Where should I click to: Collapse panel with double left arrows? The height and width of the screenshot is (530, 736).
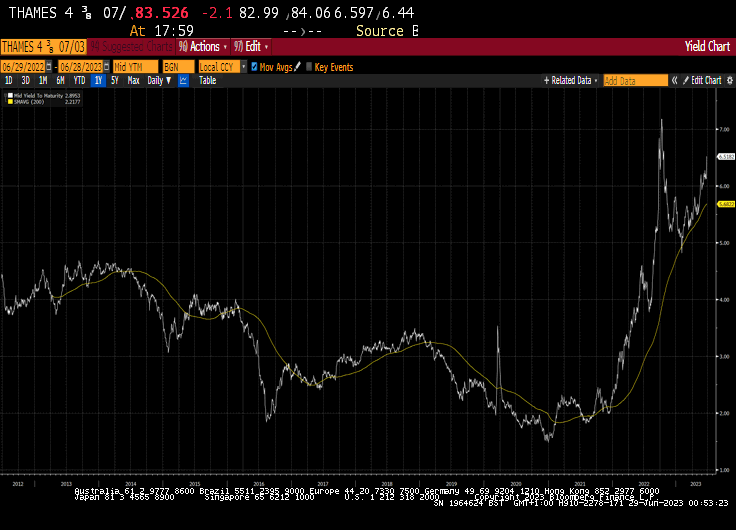pyautogui.click(x=674, y=81)
